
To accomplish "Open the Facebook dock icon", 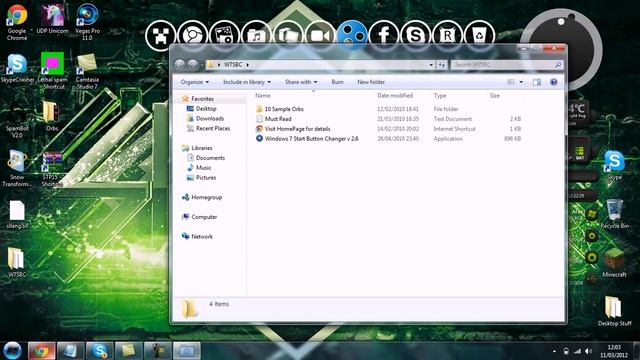I will click(384, 36).
